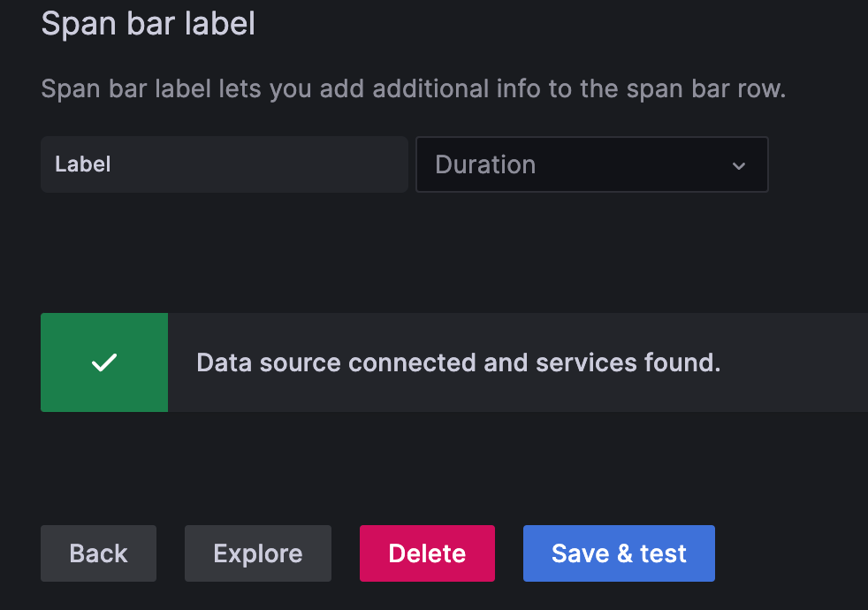Click the word 'Delete' on the red button
The width and height of the screenshot is (868, 610).
[427, 554]
